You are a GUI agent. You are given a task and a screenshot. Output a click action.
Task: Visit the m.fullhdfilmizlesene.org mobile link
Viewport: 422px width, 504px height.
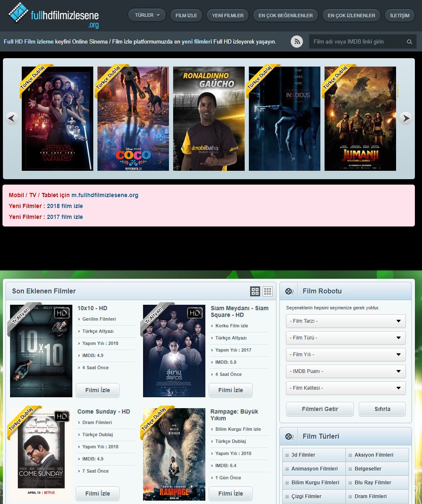(x=105, y=195)
